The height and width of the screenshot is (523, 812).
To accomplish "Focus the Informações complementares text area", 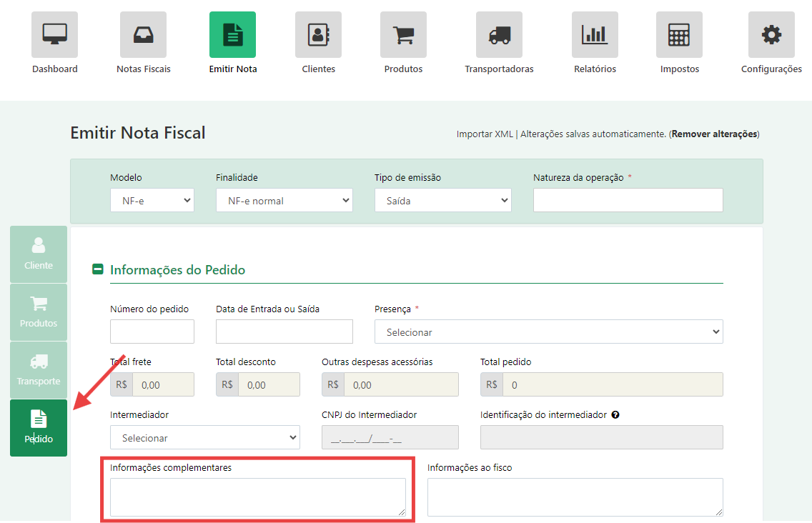I will (x=258, y=497).
